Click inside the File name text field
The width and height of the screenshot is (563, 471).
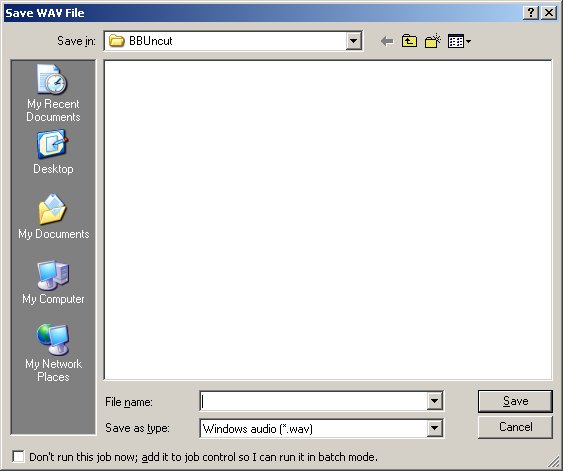(x=313, y=401)
